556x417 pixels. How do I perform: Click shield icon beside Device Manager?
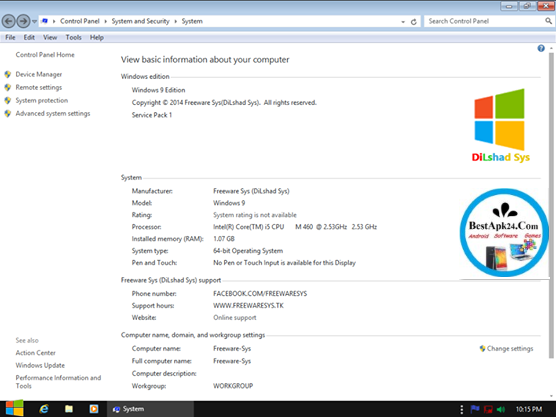pos(7,74)
